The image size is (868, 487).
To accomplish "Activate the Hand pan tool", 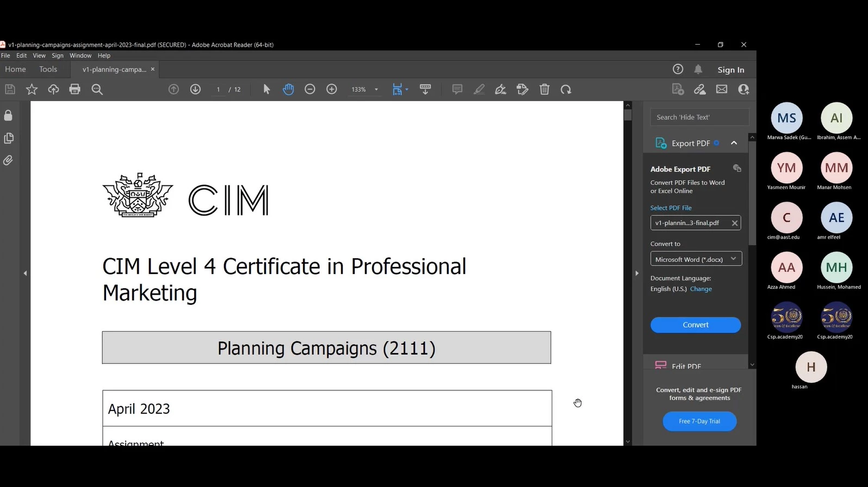I will [x=288, y=89].
